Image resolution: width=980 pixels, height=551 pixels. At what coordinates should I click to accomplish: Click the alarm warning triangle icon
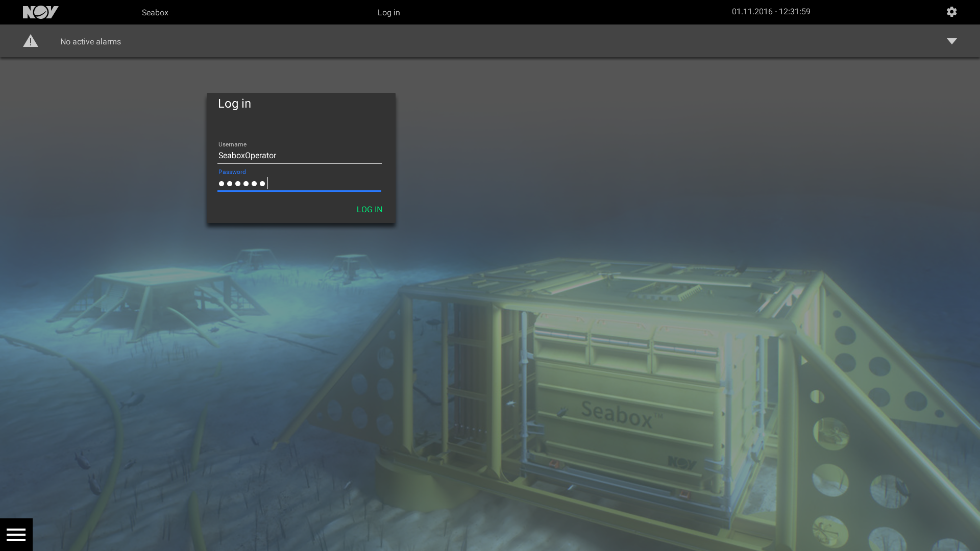pyautogui.click(x=31, y=41)
